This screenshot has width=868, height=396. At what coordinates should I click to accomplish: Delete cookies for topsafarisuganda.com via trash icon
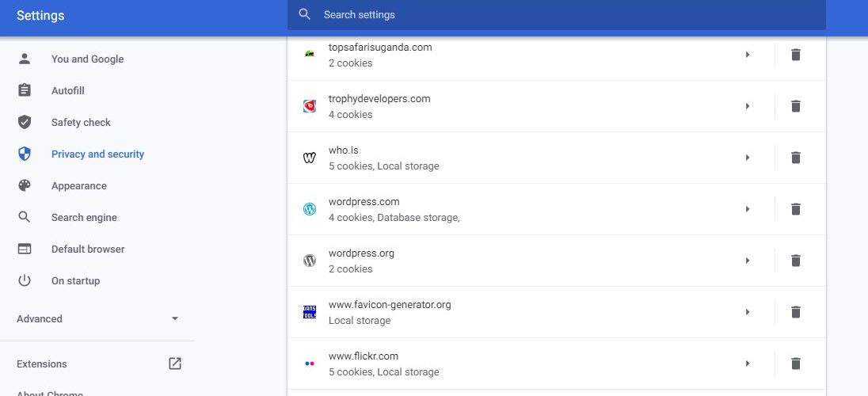(795, 55)
